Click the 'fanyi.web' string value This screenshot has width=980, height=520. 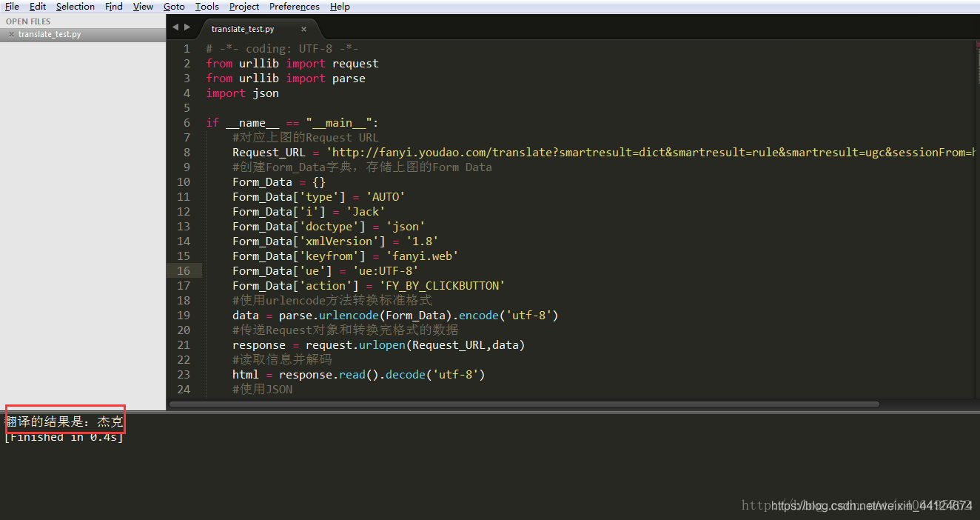(422, 256)
